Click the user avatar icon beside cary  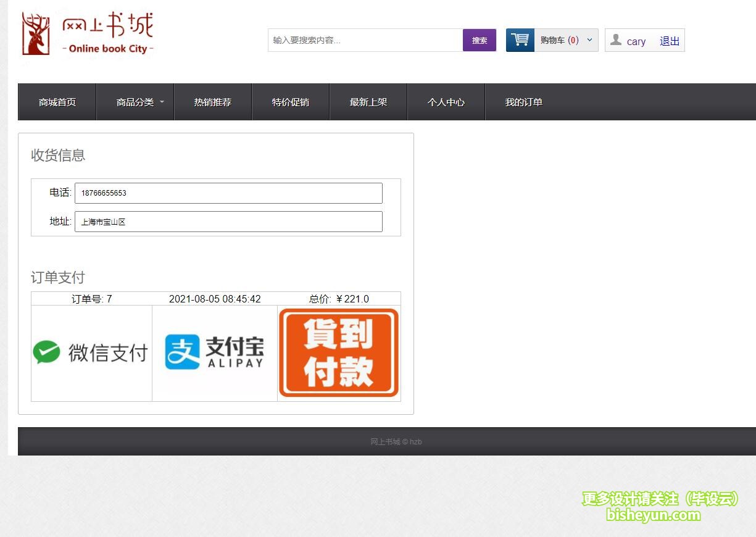click(x=615, y=40)
